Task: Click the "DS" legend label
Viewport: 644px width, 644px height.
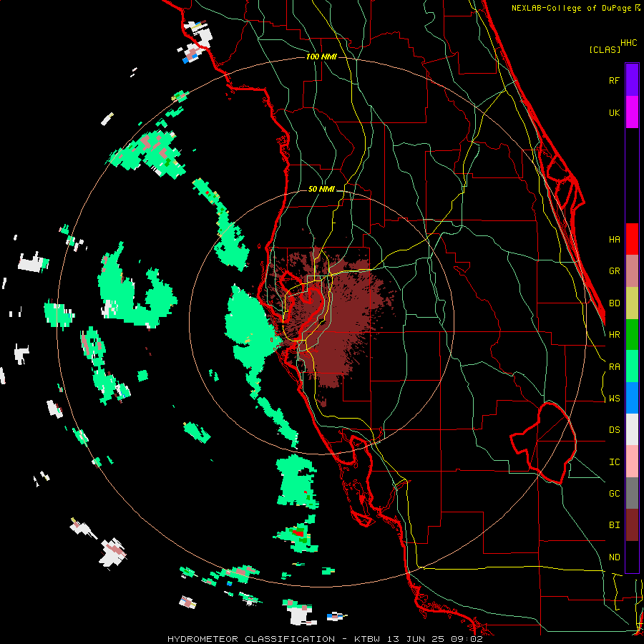Action: 614,430
